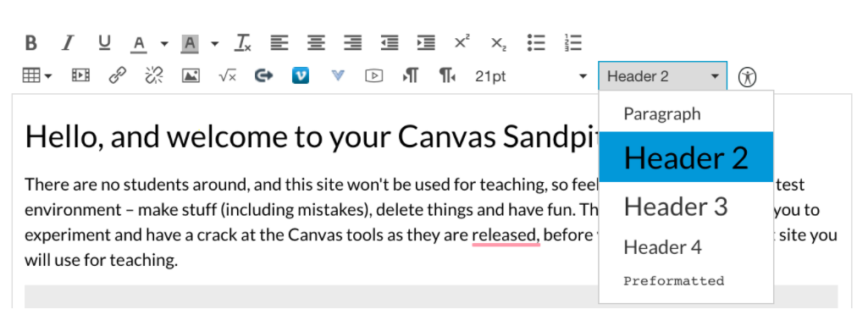Apply Superscript formatting
Image resolution: width=868 pixels, height=326 pixels.
tap(462, 42)
